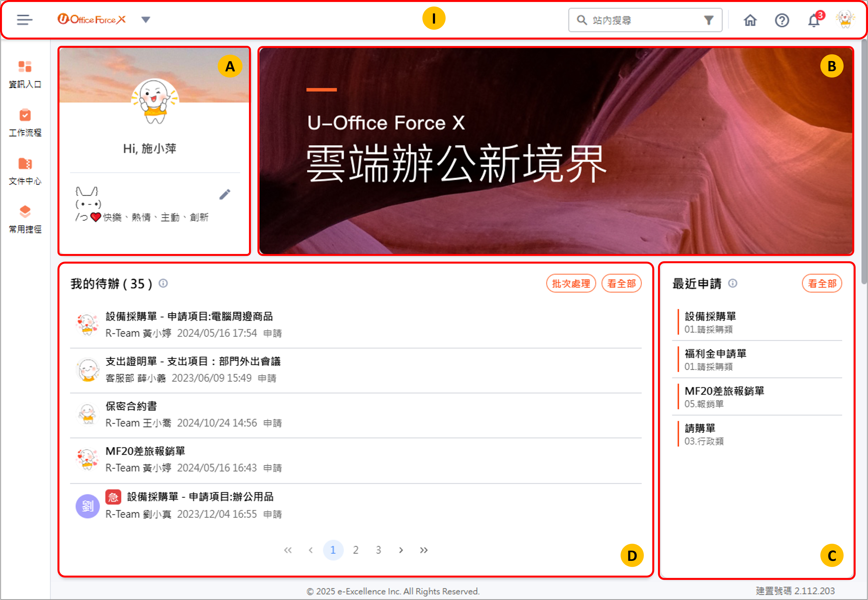Jump to the last page with »
The image size is (868, 600).
(423, 550)
